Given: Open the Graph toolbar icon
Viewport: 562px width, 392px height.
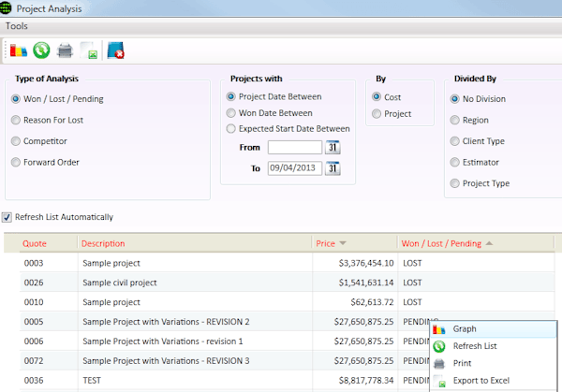Looking at the screenshot, I should pos(19,51).
